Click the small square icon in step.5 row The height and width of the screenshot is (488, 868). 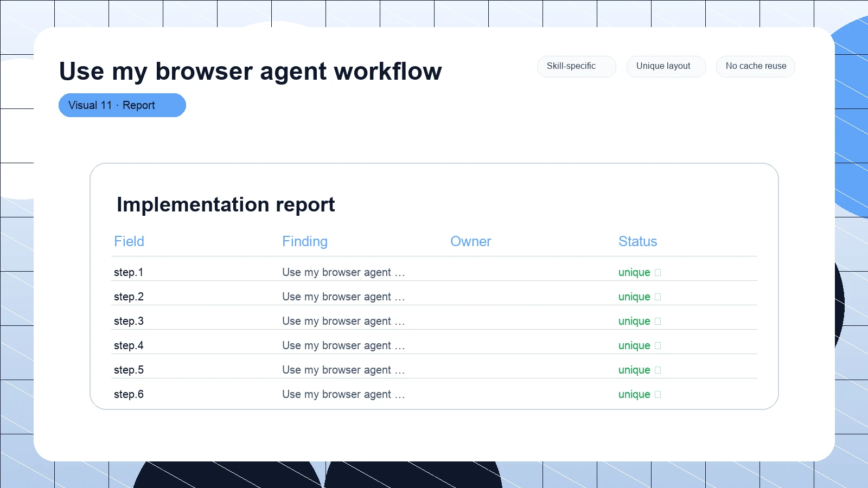(x=658, y=370)
